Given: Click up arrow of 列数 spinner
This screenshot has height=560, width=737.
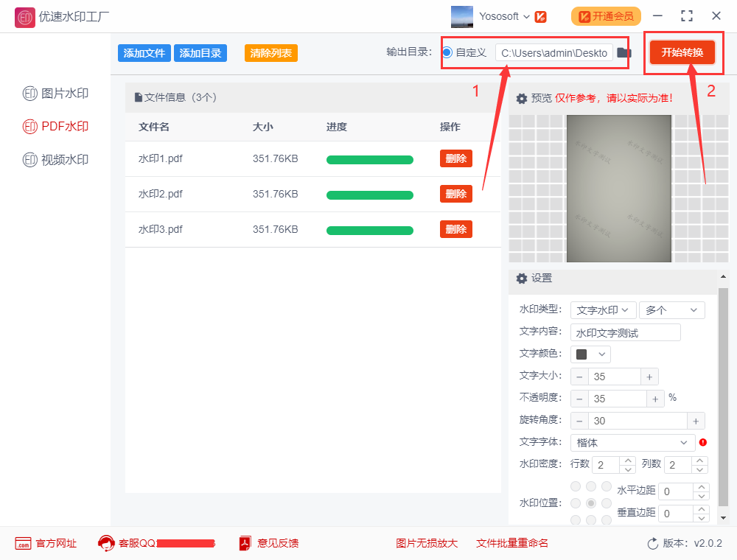Looking at the screenshot, I should pos(699,461).
